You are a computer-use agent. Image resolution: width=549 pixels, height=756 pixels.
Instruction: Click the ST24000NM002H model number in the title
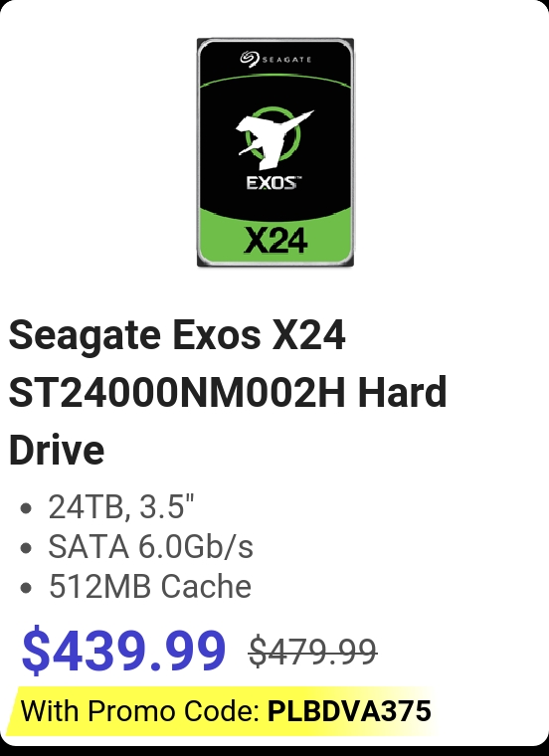(x=177, y=392)
